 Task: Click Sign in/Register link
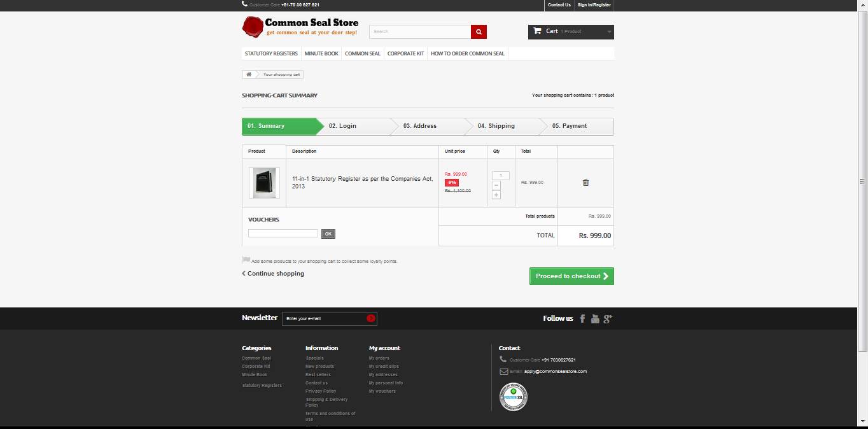(594, 5)
